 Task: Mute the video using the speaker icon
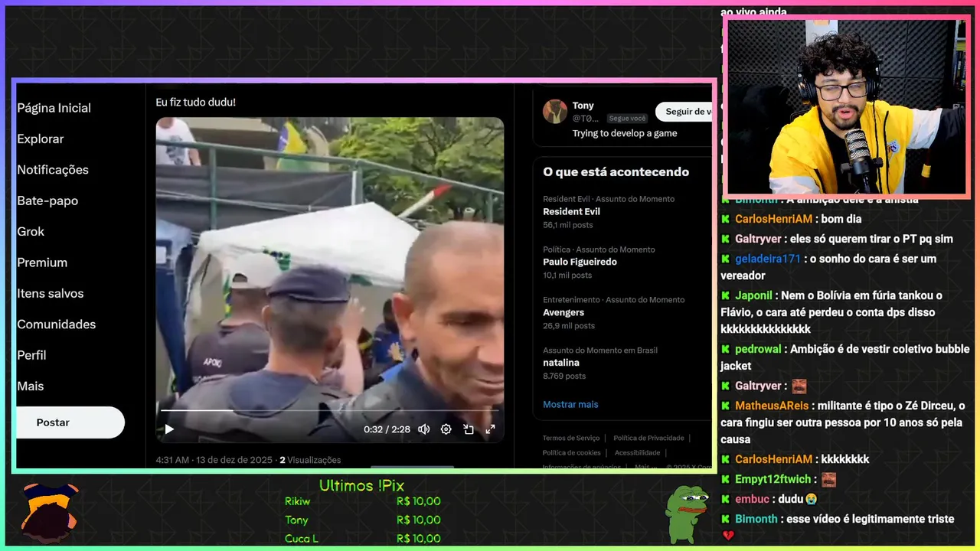click(x=423, y=429)
